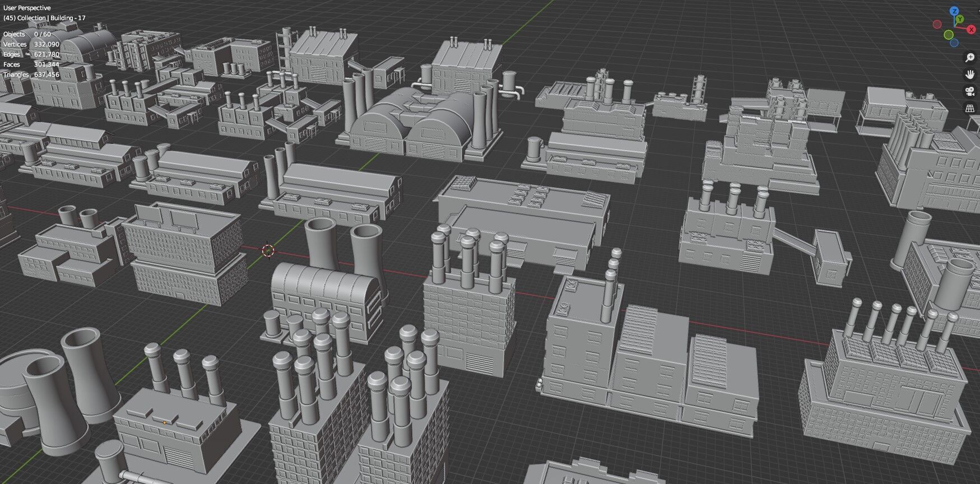Click the 'Objects 0 / 60' statistic

27,34
